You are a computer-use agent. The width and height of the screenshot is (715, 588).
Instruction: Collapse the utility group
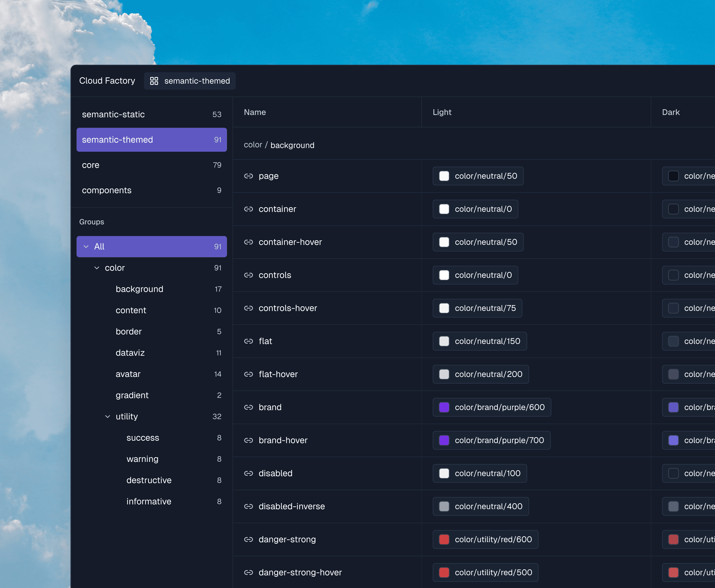[x=108, y=416]
